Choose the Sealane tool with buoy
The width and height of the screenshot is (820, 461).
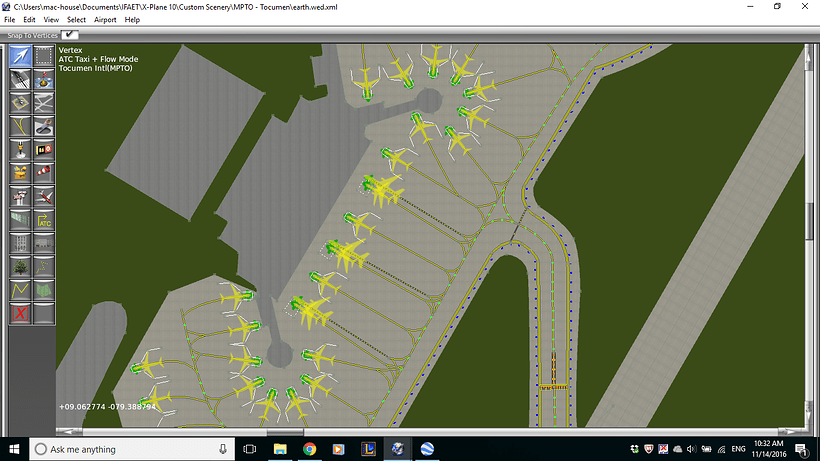coord(44,80)
